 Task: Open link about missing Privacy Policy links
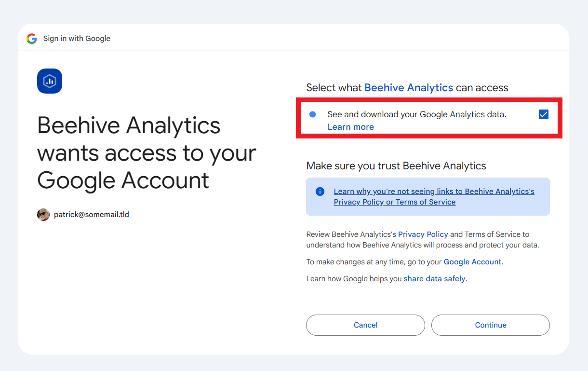(434, 197)
